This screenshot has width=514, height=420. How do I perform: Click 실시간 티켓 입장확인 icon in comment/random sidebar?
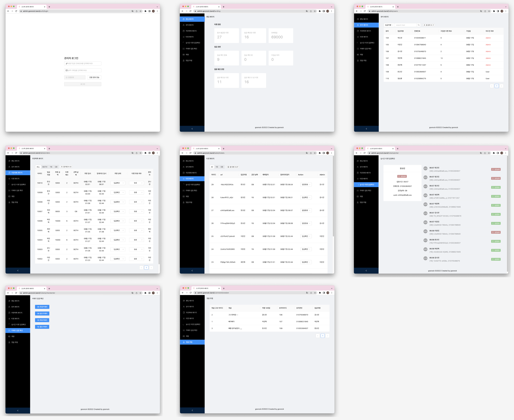click(184, 324)
